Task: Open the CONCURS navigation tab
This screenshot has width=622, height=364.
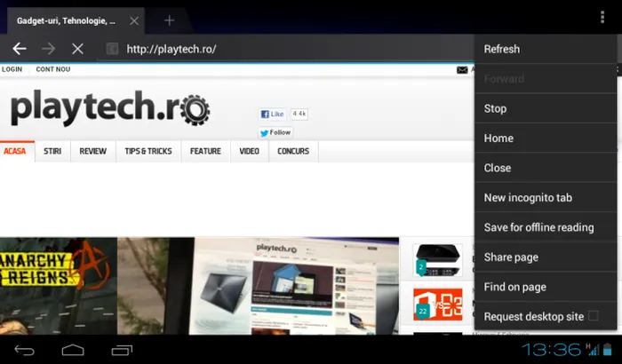Action: coord(293,151)
